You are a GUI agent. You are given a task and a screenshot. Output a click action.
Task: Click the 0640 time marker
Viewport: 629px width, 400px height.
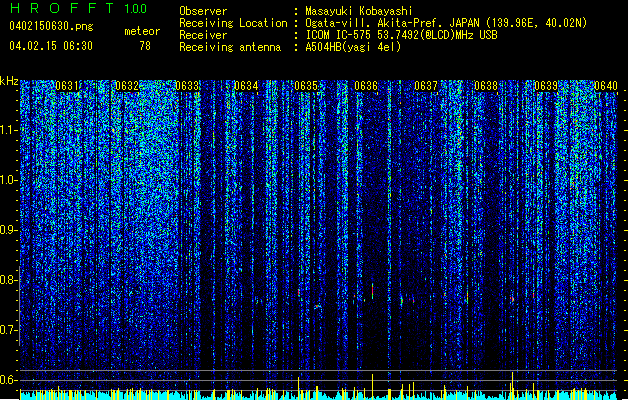(606, 86)
